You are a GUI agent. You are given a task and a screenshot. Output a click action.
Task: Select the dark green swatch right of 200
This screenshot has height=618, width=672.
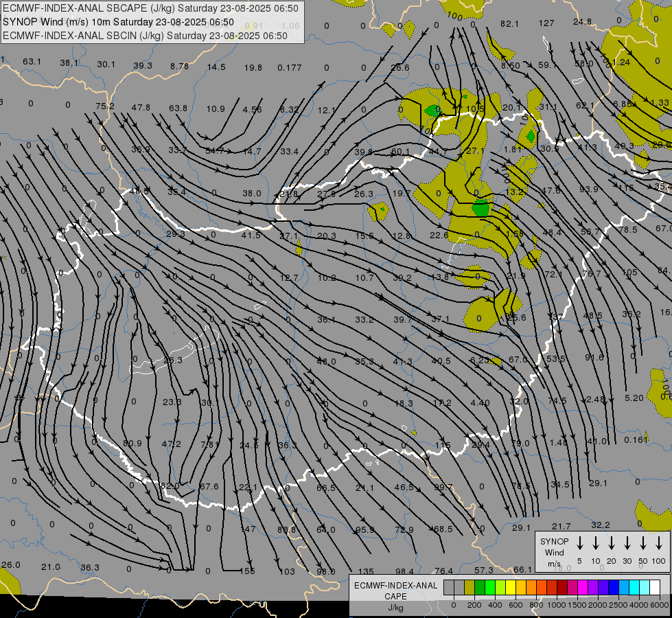[480, 588]
